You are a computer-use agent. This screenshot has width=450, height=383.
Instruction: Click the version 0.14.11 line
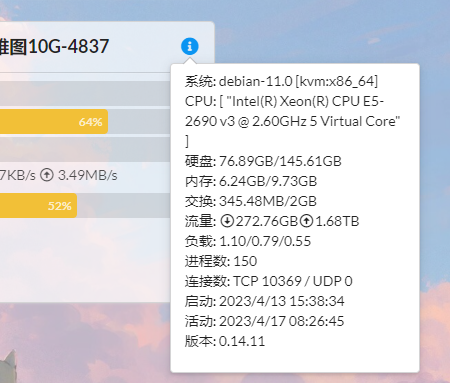pyautogui.click(x=225, y=341)
